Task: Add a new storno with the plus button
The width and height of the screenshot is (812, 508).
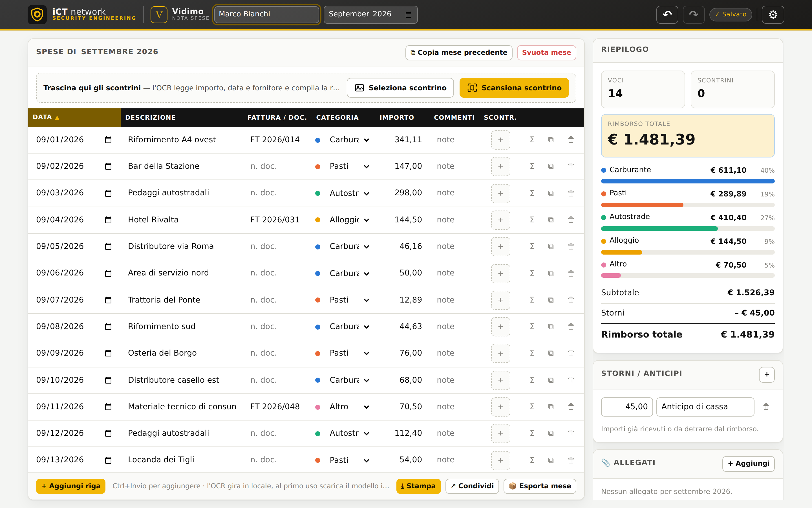Action: pos(767,374)
